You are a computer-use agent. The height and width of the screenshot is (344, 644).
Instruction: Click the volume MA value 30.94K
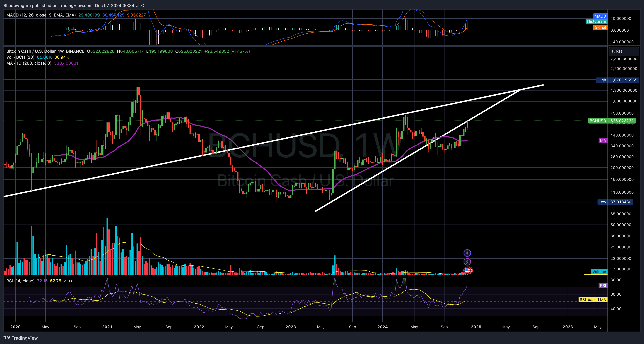pos(61,57)
